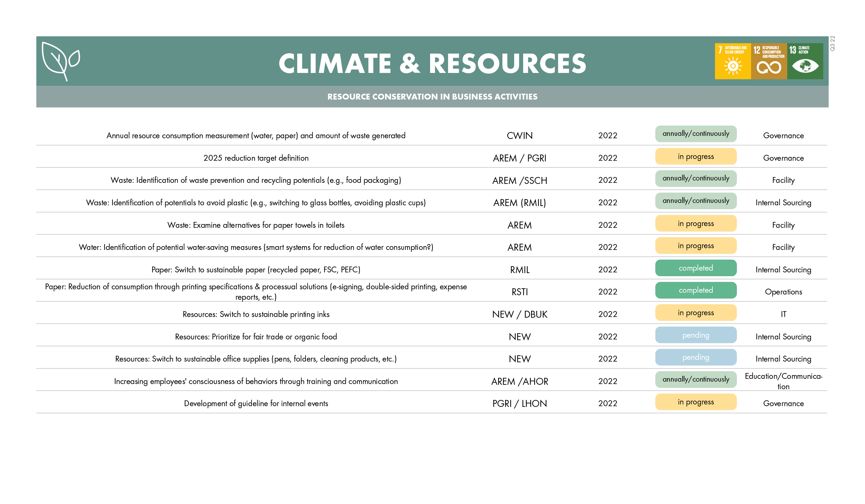Image resolution: width=865 pixels, height=504 pixels.
Task: Select the Resource Conservation in Business Activities subtitle
Action: pos(432,97)
